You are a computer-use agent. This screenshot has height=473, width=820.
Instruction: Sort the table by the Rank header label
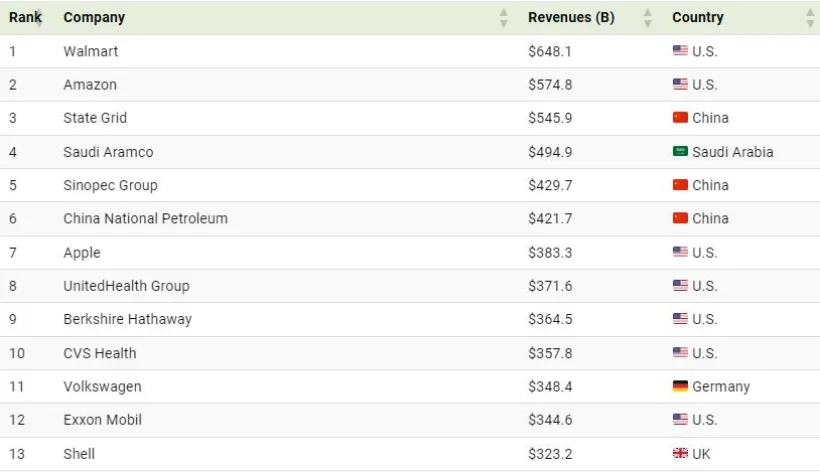(x=24, y=18)
